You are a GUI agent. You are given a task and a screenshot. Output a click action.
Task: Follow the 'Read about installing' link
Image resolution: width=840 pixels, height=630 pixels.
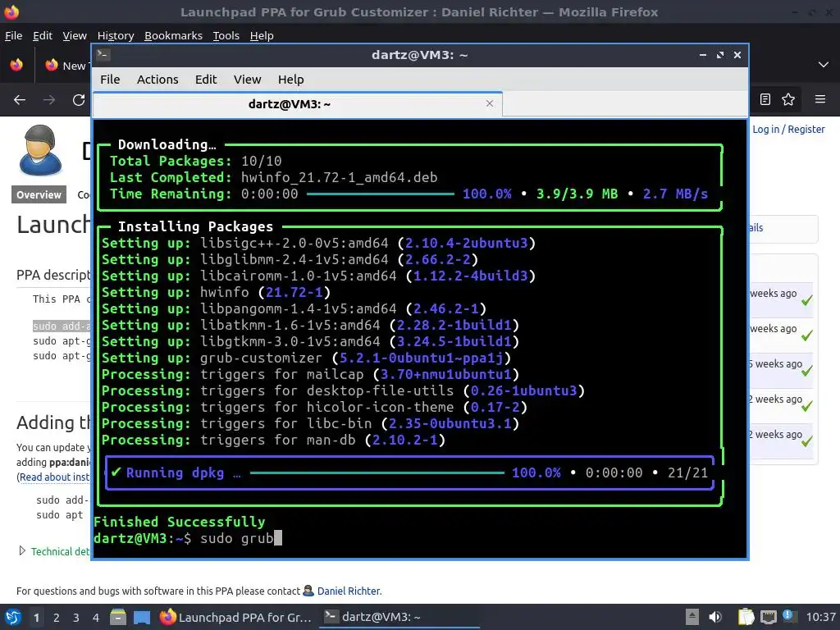55,477
